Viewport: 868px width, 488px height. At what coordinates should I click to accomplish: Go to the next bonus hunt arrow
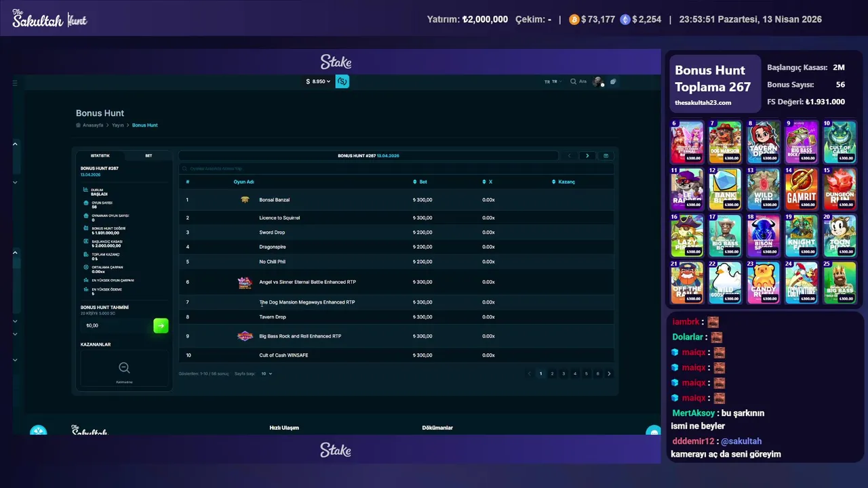pos(587,156)
